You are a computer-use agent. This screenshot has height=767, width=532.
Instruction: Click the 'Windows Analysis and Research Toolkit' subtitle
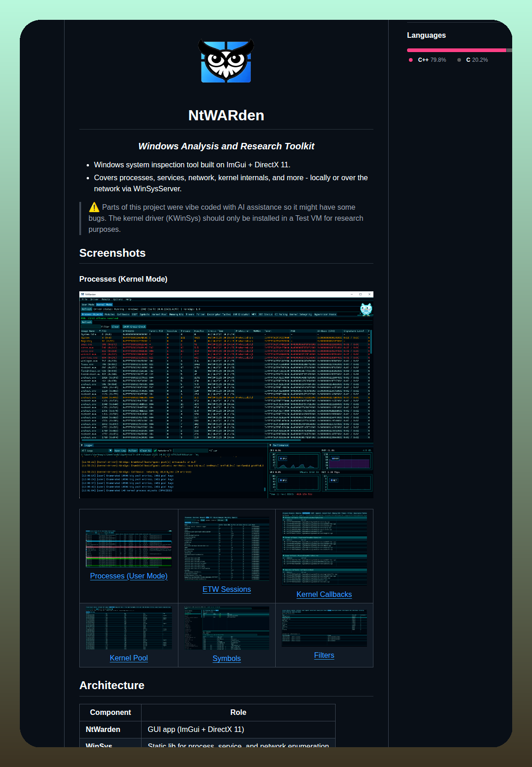click(x=226, y=146)
